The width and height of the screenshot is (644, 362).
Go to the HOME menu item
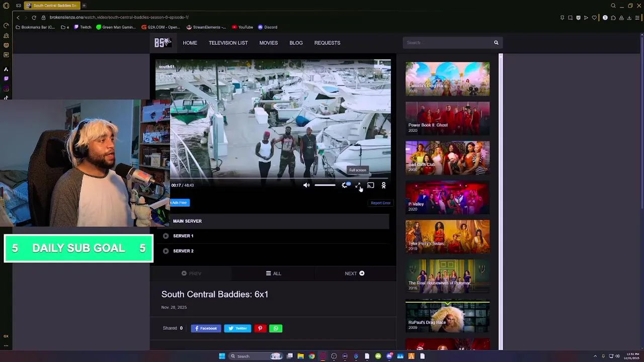pyautogui.click(x=190, y=43)
